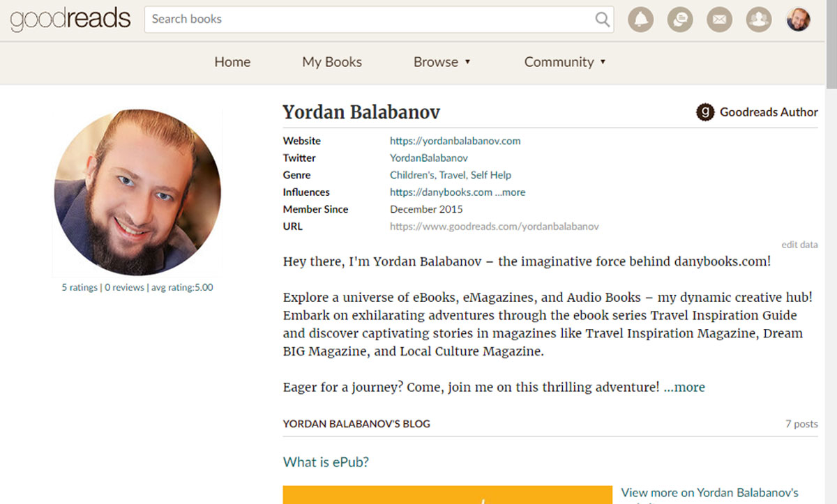
Task: Open the blog post What is ePub?
Action: 326,461
